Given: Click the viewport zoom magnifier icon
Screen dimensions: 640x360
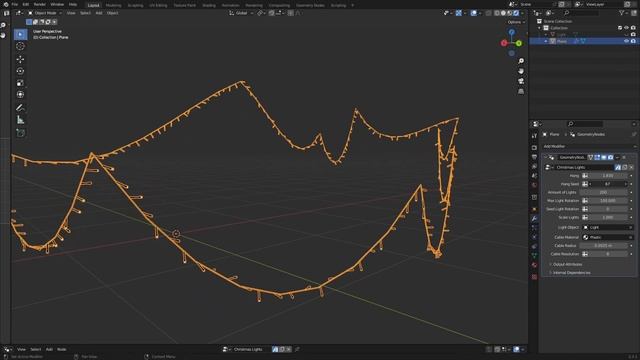Looking at the screenshot, I should (x=521, y=61).
